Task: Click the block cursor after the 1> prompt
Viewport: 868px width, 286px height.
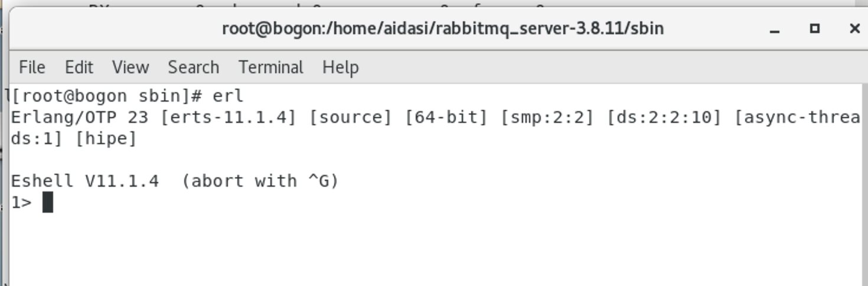Action: click(48, 202)
